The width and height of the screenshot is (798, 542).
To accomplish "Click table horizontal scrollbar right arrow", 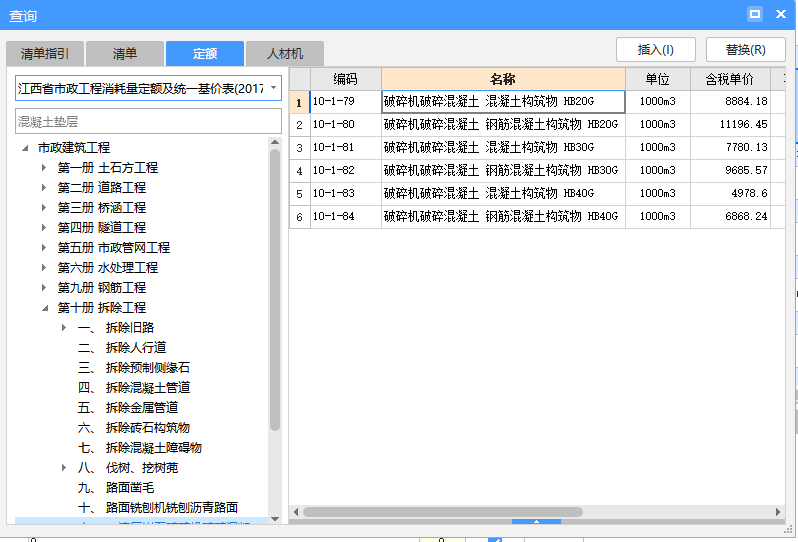I will click(778, 512).
